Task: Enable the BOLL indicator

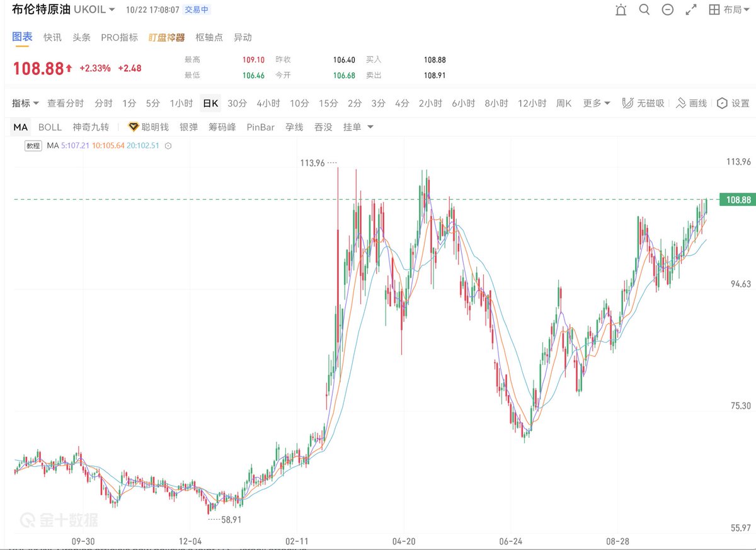Action: point(50,127)
